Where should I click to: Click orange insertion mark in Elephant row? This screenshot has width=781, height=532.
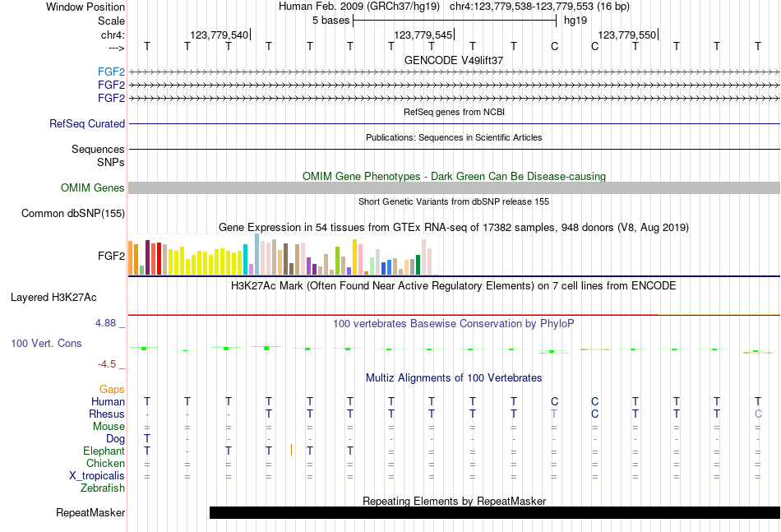(x=291, y=451)
